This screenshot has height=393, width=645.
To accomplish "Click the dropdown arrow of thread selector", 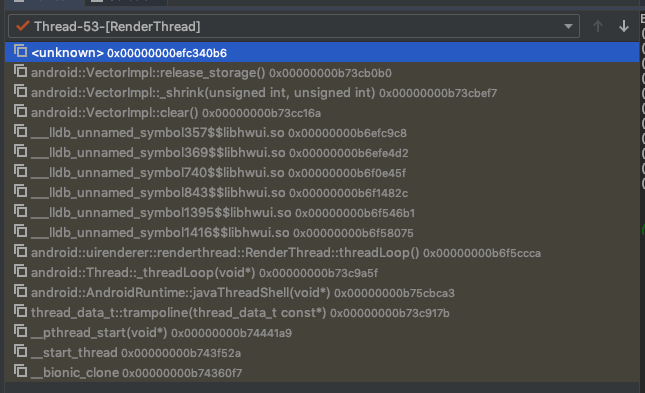I will point(568,26).
